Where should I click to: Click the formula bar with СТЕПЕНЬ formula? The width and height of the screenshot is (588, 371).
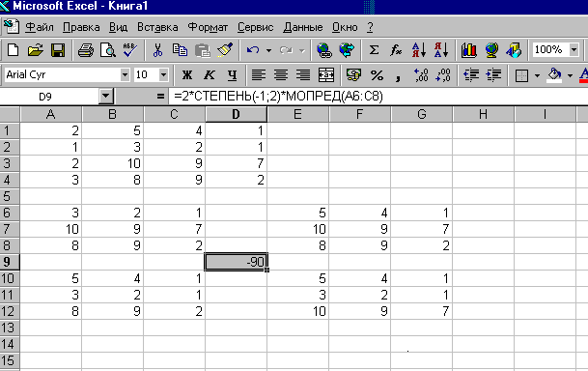click(378, 97)
